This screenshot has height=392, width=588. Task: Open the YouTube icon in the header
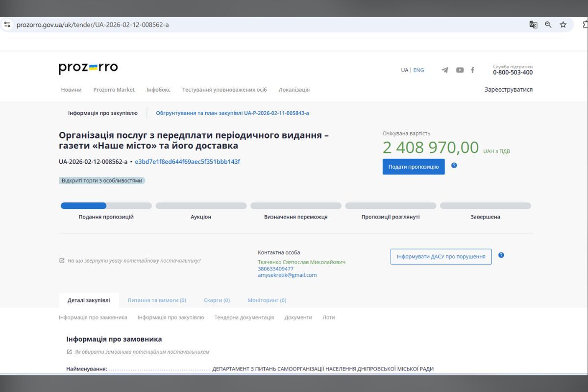click(x=459, y=70)
